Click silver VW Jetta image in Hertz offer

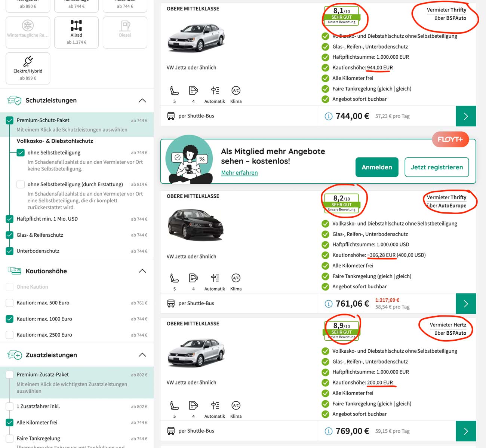(196, 353)
